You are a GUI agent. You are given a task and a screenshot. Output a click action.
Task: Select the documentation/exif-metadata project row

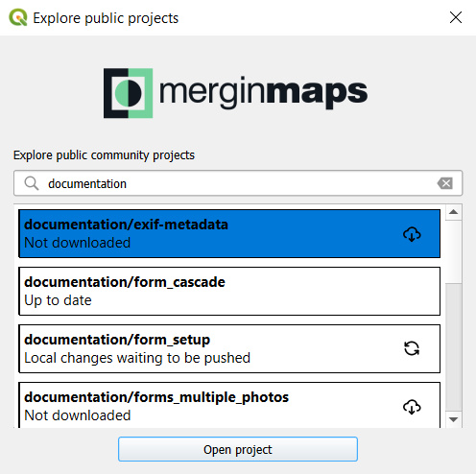pyautogui.click(x=229, y=233)
